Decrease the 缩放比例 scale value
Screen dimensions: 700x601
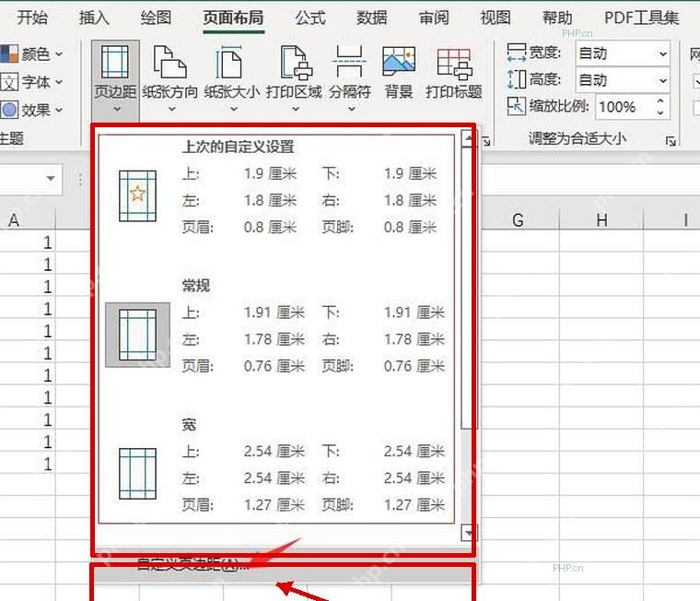click(660, 112)
